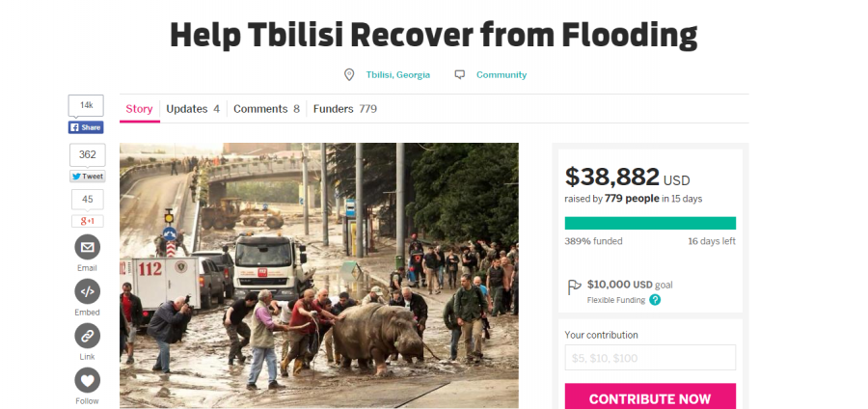Click the flood rescue campaign photo

coord(319,276)
